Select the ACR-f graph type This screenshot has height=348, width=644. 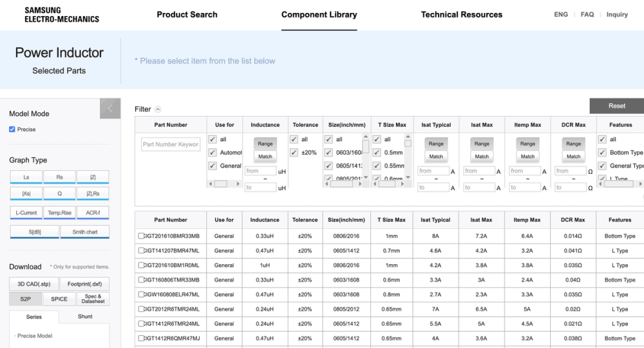tap(93, 213)
